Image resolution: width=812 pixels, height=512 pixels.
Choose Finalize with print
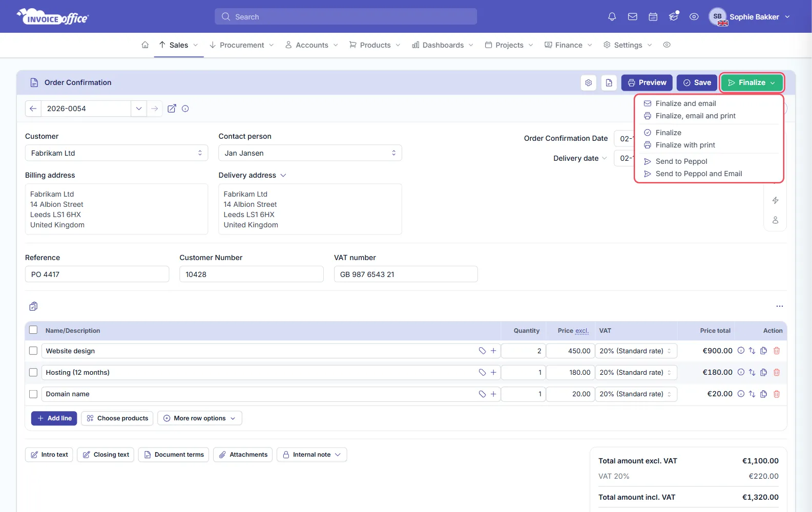click(x=685, y=145)
